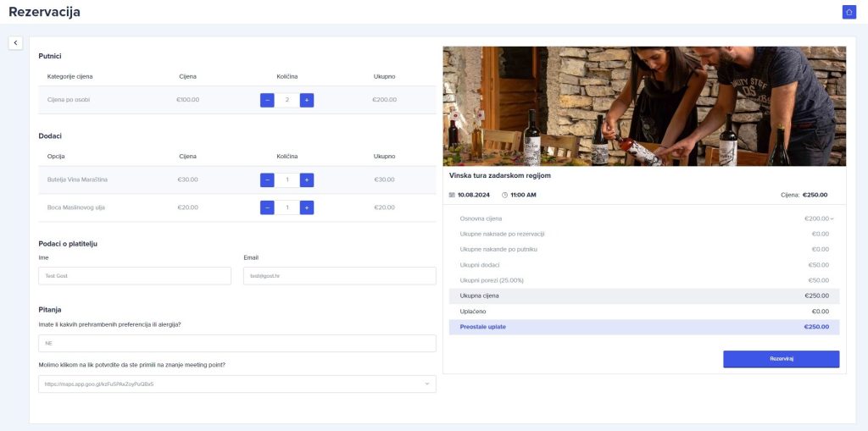Image resolution: width=868 pixels, height=431 pixels.
Task: Click the €100.00 price per person
Action: click(x=187, y=100)
